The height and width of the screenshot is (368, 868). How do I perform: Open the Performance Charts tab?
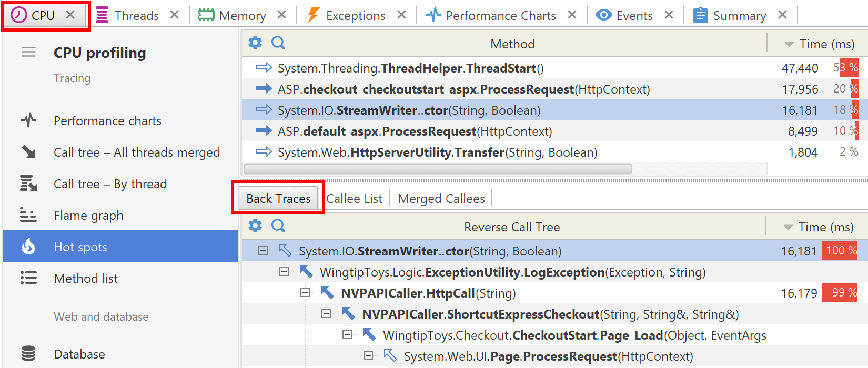491,15
